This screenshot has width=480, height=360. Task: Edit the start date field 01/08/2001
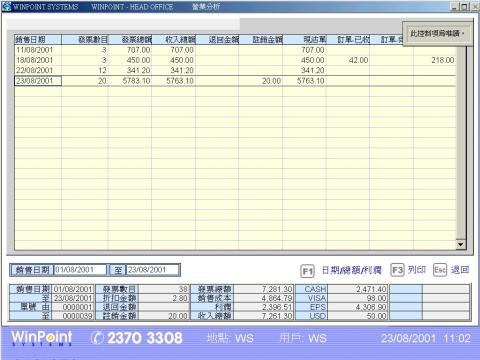click(x=80, y=270)
